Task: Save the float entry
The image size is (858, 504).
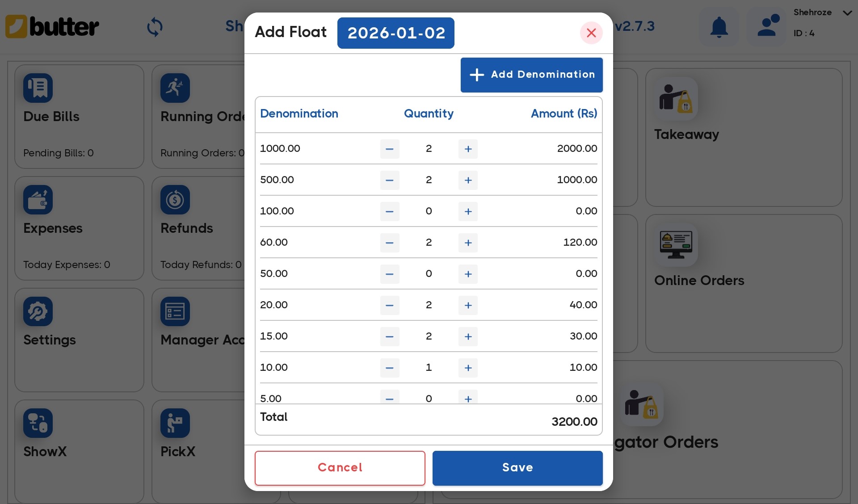Action: pos(517,468)
